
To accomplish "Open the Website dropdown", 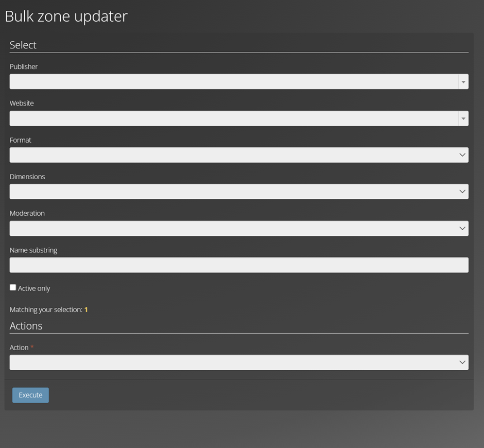I will point(239,118).
